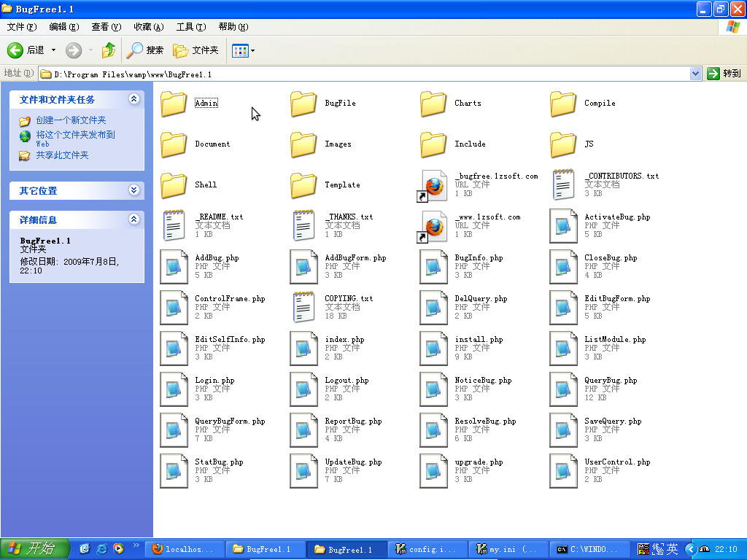Switch to localhost Firefox taskbar button
Screen dimensions: 747x560
pyautogui.click(x=183, y=550)
